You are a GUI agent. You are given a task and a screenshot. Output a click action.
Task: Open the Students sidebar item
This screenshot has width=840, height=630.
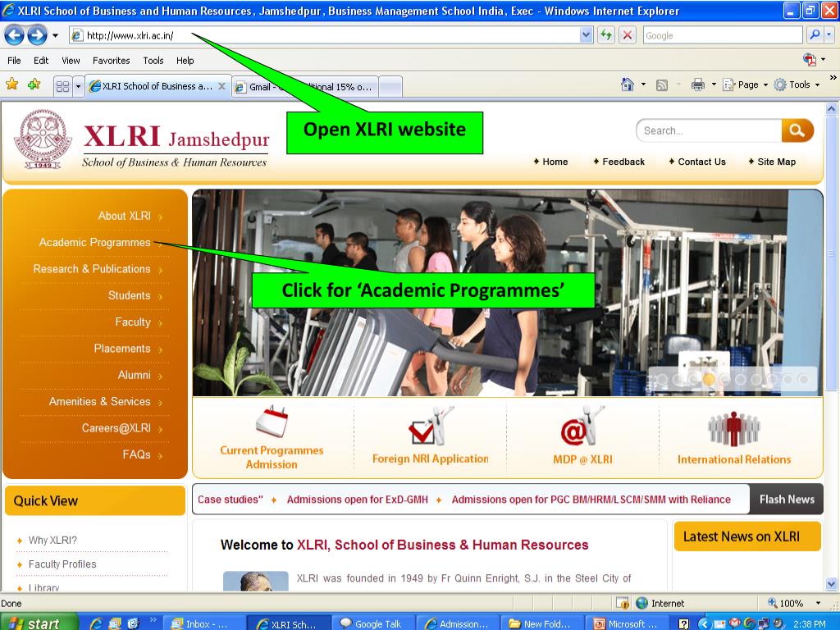129,295
